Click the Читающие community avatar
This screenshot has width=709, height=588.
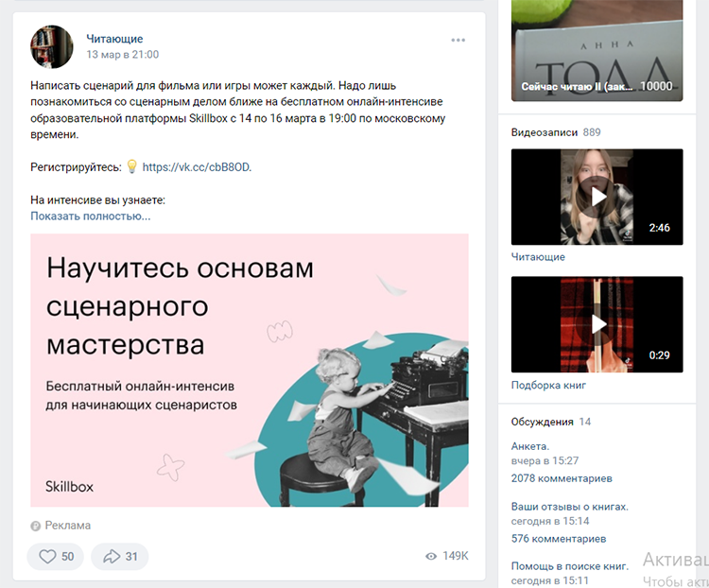click(x=52, y=47)
